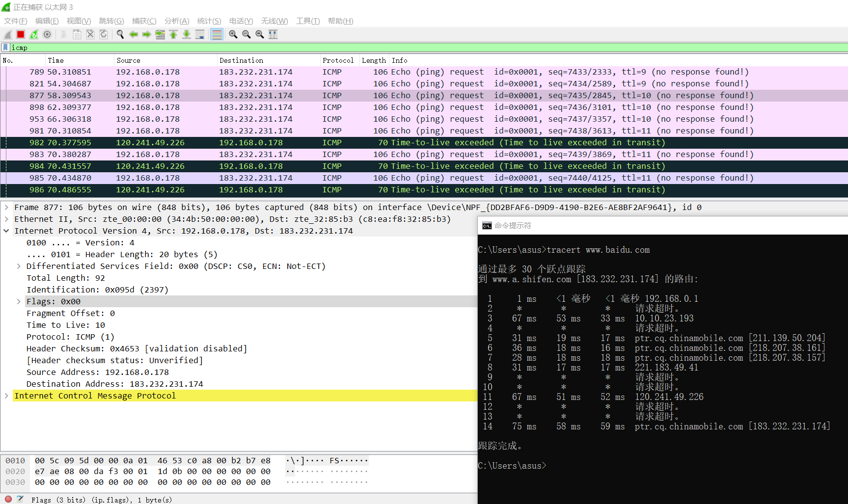This screenshot has width=848, height=504.
Task: Select Destination Address 183.232.231.174 field
Action: pyautogui.click(x=115, y=384)
